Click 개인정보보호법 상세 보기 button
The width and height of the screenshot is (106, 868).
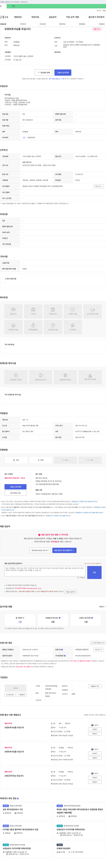pyautogui.click(x=40, y=550)
